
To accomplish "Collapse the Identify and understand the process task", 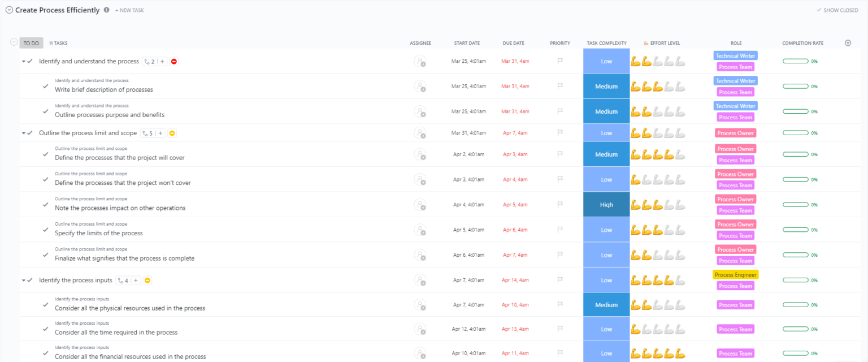I will [24, 62].
